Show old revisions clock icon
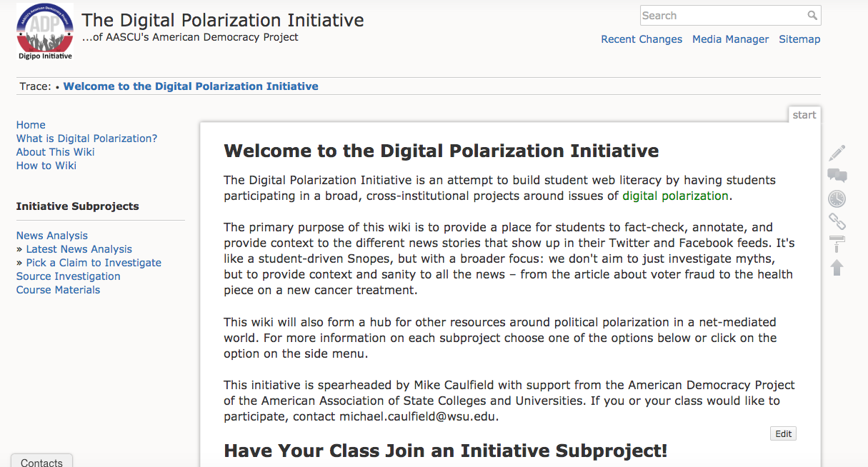 [837, 199]
